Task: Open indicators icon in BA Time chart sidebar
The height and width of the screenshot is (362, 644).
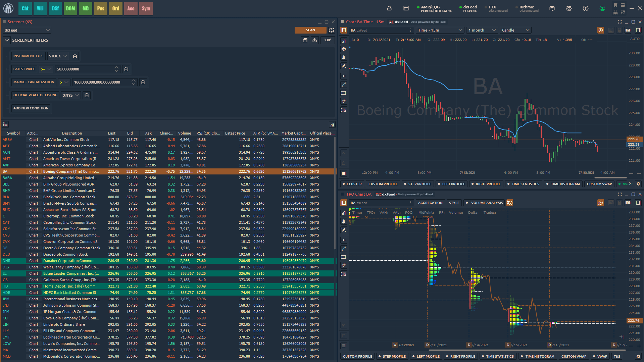Action: tap(344, 41)
